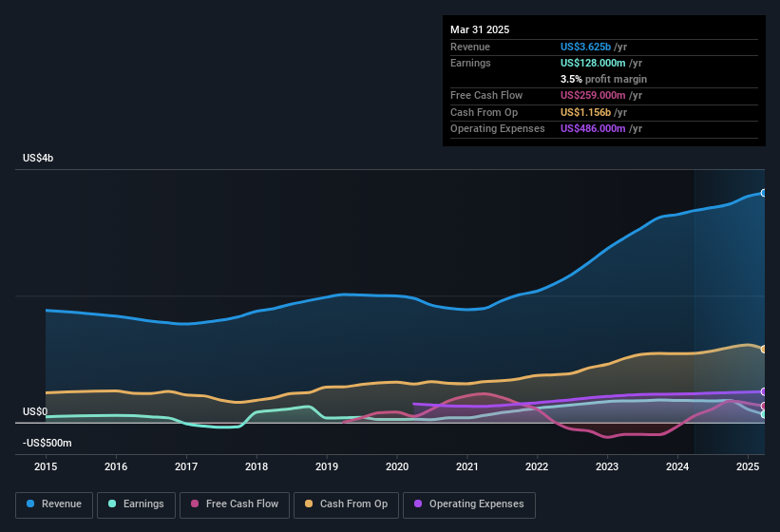Click the 2025 x-axis label

[x=748, y=466]
